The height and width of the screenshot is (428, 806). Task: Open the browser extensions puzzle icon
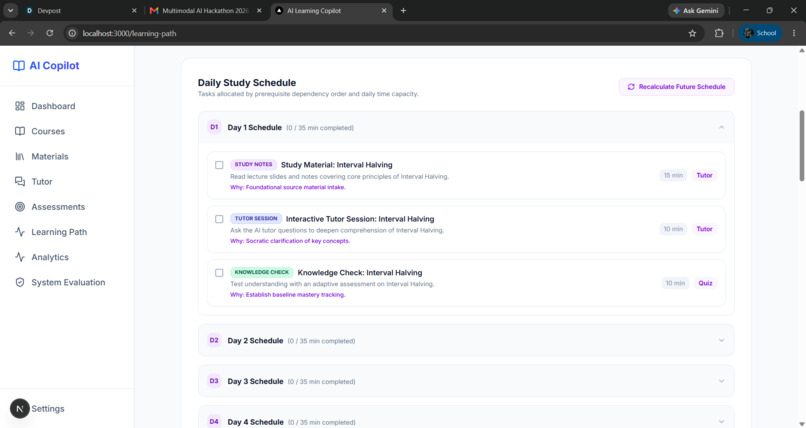pyautogui.click(x=719, y=33)
